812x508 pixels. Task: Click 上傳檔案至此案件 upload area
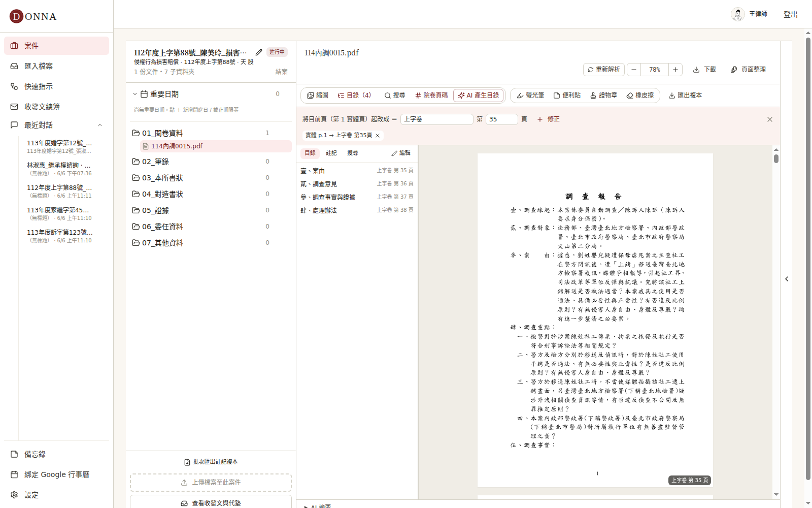[x=211, y=483]
